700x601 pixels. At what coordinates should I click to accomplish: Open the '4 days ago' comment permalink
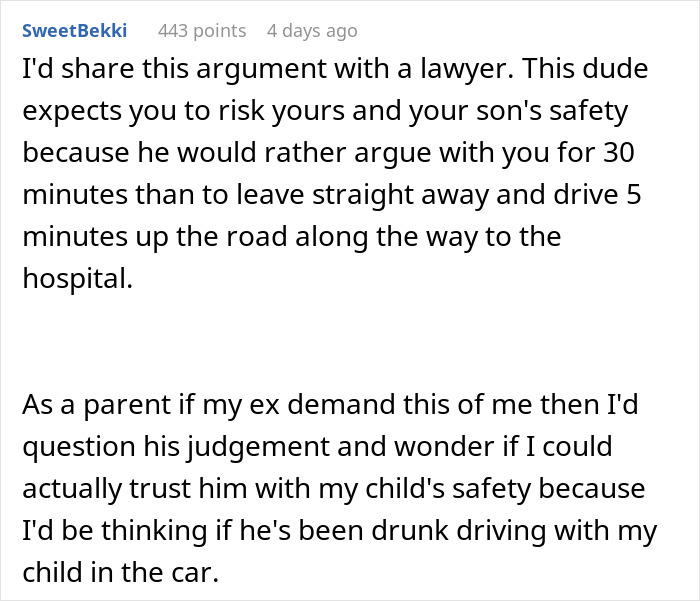[311, 31]
